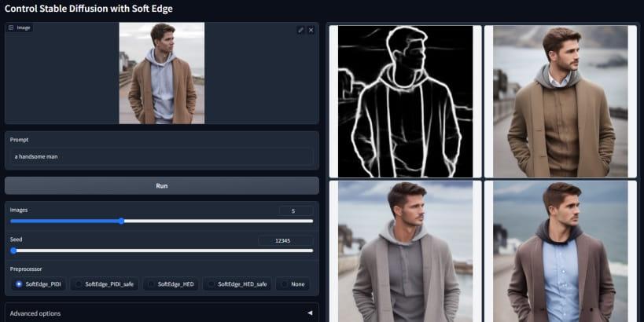Click the Advanced options collapse arrow
Viewport: 644px width, 322px height.
(309, 313)
